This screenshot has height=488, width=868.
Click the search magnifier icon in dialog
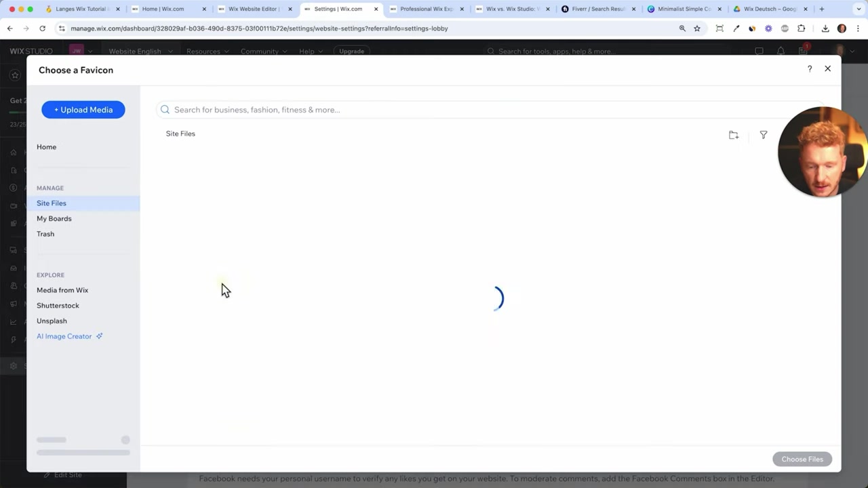(165, 110)
